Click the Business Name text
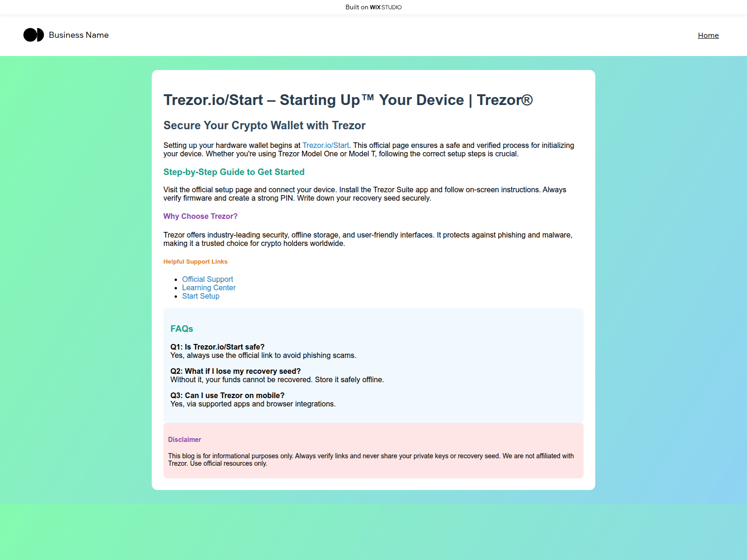This screenshot has width=747, height=560. click(78, 35)
